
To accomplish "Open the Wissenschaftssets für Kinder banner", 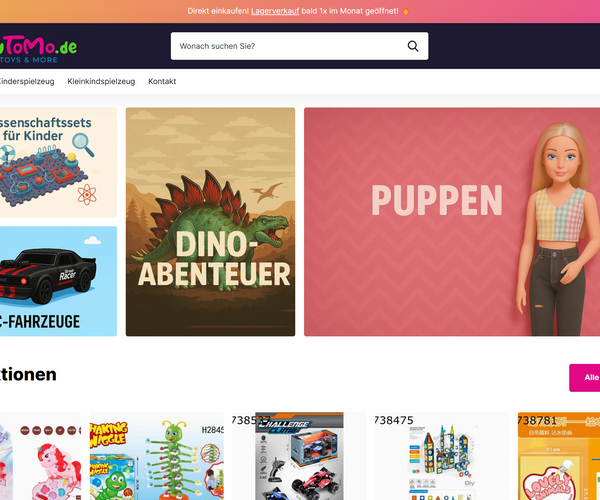I will (58, 162).
